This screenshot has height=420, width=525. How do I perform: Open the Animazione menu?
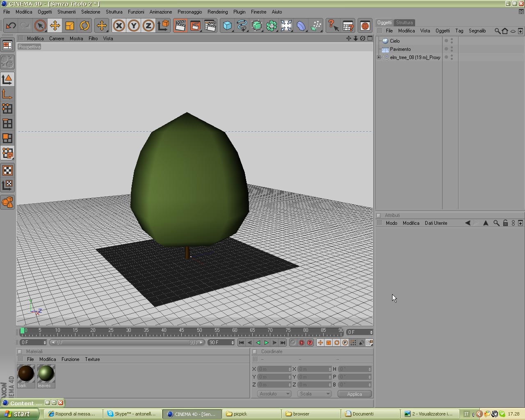click(161, 12)
